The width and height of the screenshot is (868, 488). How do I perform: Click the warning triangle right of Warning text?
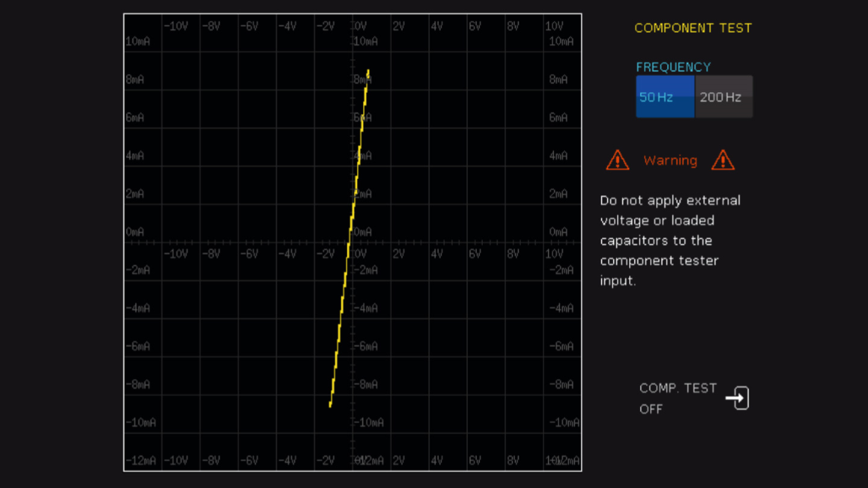(723, 161)
